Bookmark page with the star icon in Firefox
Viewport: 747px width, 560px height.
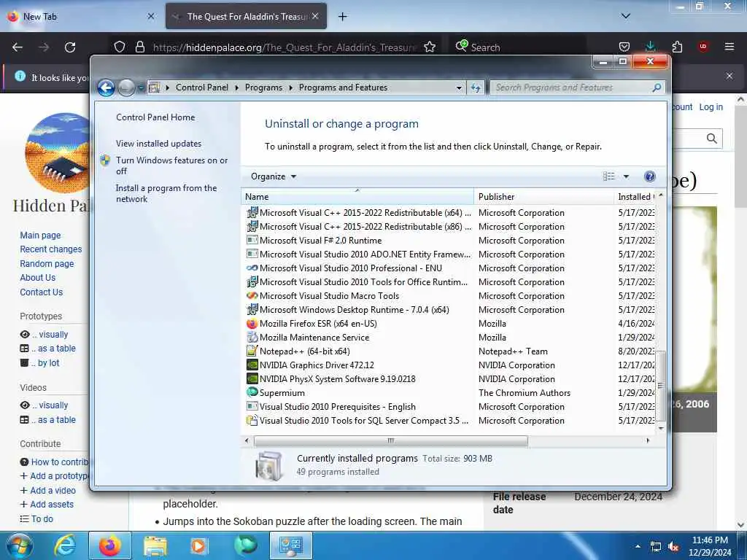(x=430, y=47)
